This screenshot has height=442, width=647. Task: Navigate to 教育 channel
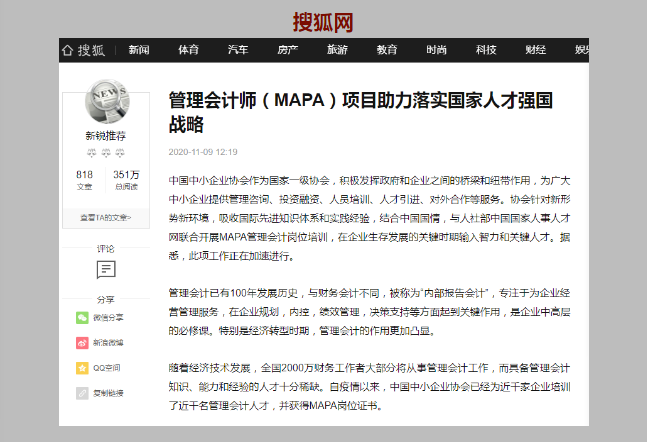(387, 50)
